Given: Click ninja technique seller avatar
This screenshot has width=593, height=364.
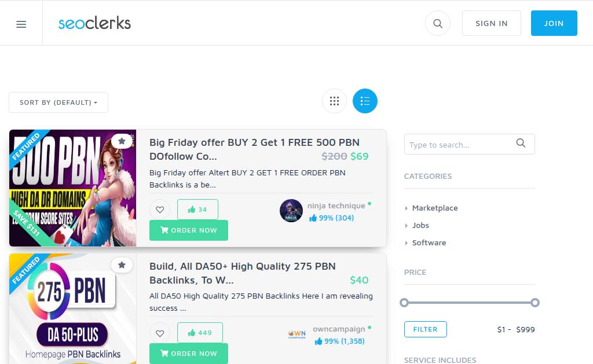Looking at the screenshot, I should coord(291,211).
